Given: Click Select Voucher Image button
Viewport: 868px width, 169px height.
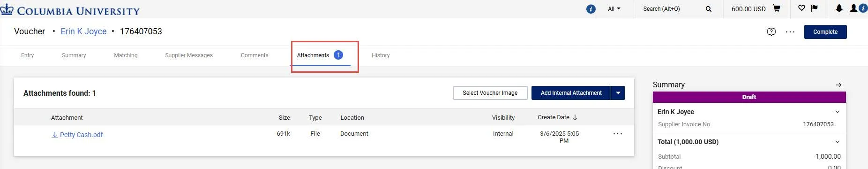Looking at the screenshot, I should [x=490, y=93].
